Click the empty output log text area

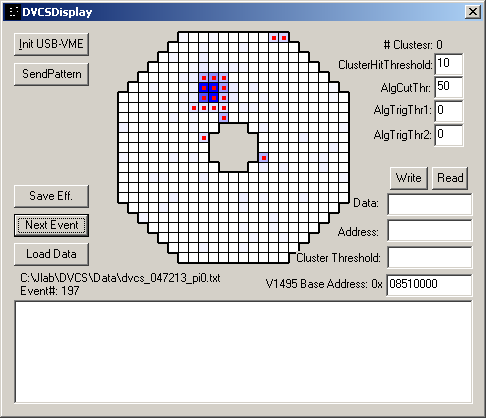243,352
